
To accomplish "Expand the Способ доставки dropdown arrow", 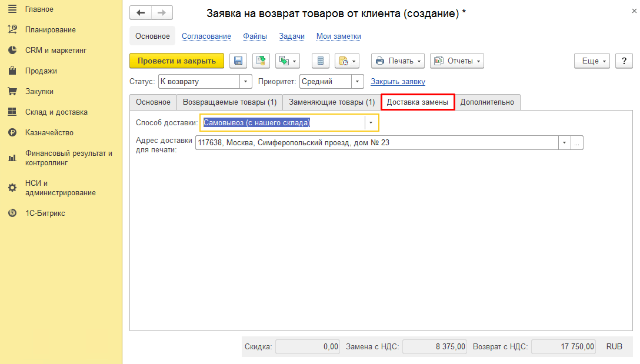I will coord(371,122).
